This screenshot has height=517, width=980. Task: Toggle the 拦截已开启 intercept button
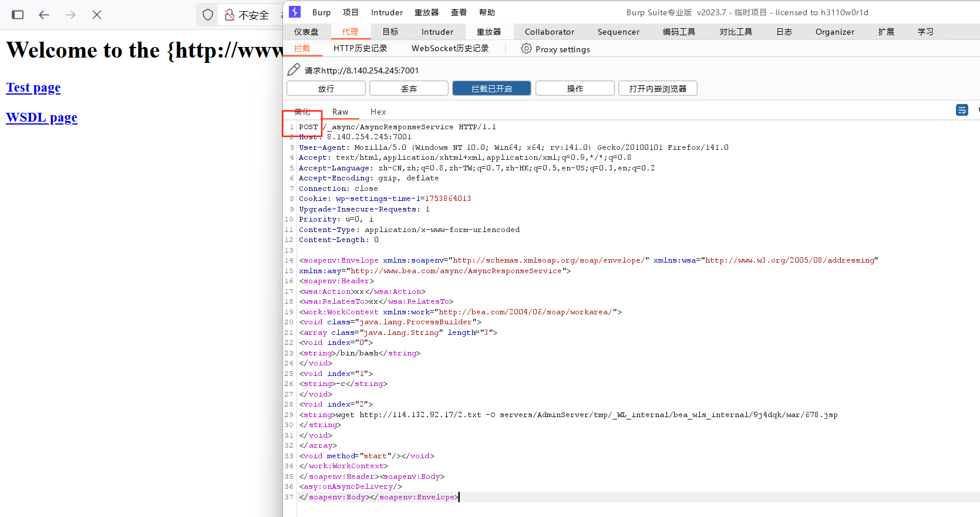tap(491, 88)
